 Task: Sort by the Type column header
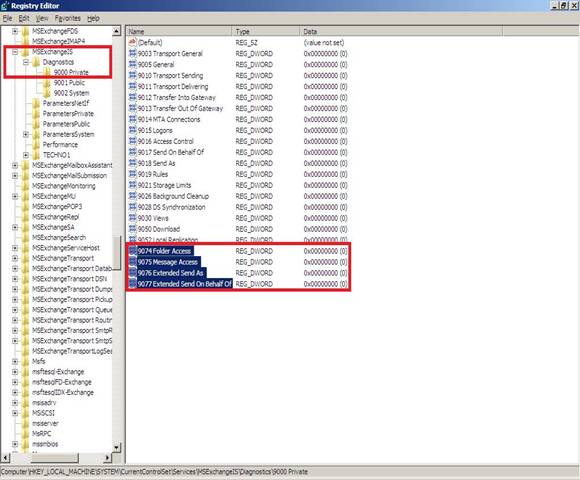[x=266, y=31]
